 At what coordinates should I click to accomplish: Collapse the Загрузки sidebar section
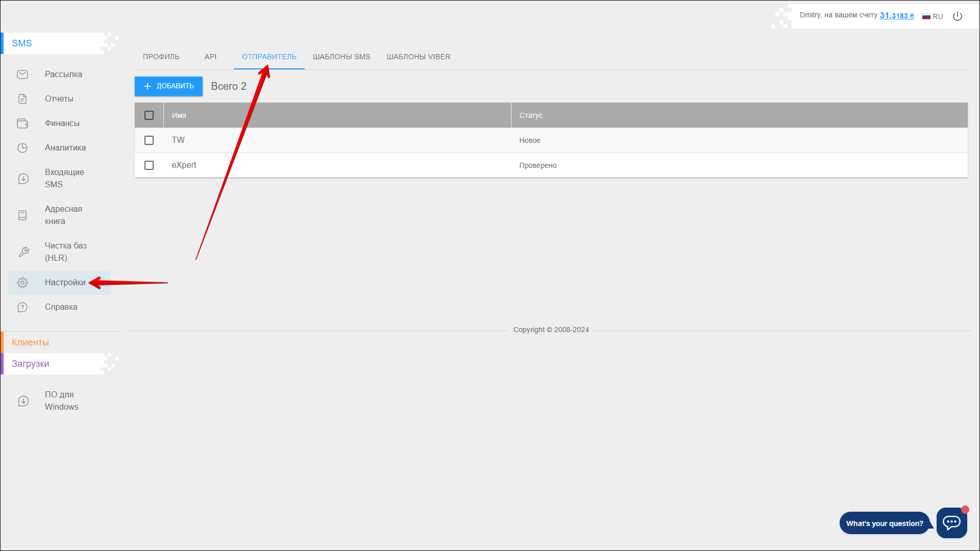pos(31,364)
